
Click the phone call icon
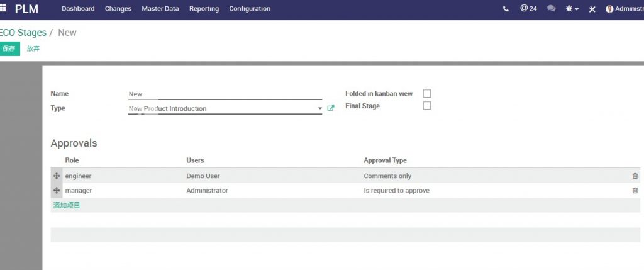pos(506,9)
